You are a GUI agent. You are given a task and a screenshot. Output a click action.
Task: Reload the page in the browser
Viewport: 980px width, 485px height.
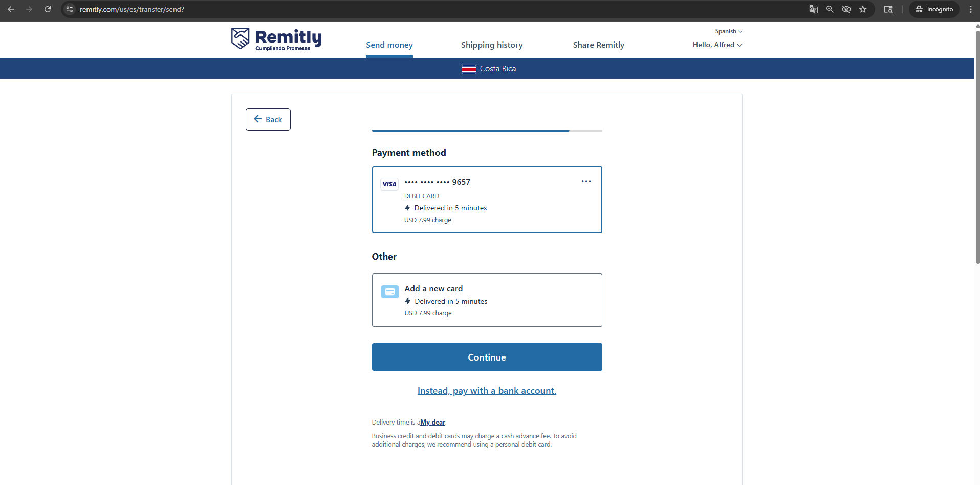[x=48, y=9]
